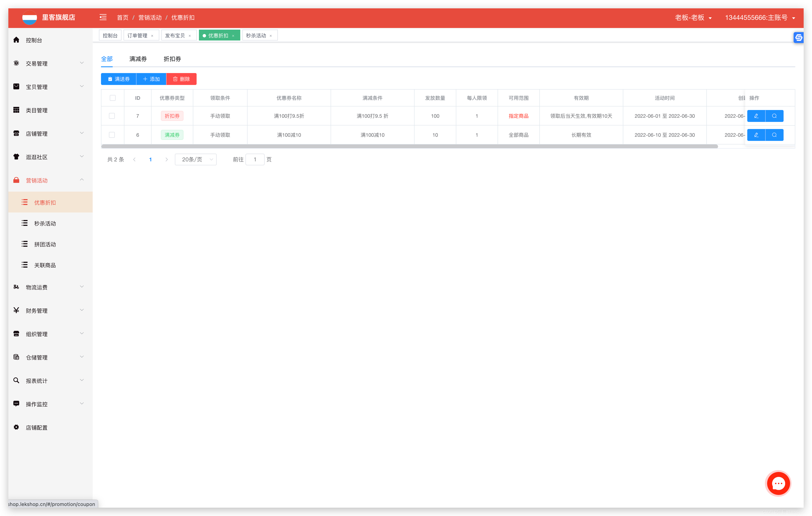Click the 控制台 home icon
812x516 pixels.
tap(16, 39)
